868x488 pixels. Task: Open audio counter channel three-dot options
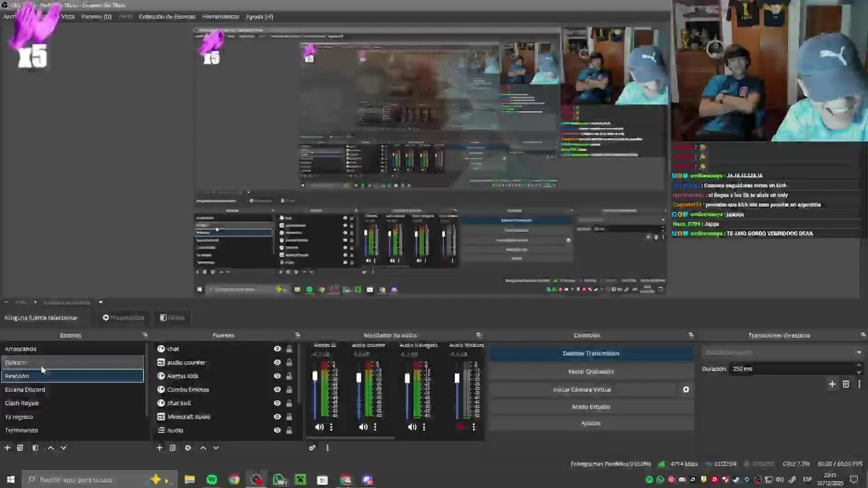(x=375, y=427)
